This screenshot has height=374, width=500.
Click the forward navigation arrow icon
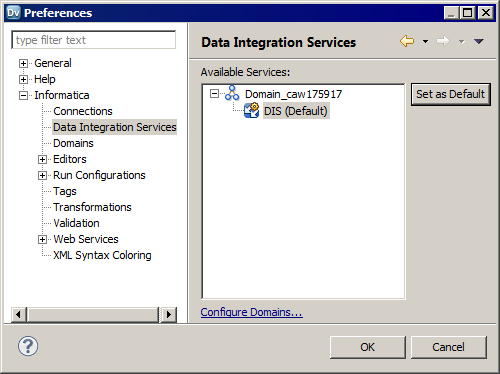click(x=443, y=41)
